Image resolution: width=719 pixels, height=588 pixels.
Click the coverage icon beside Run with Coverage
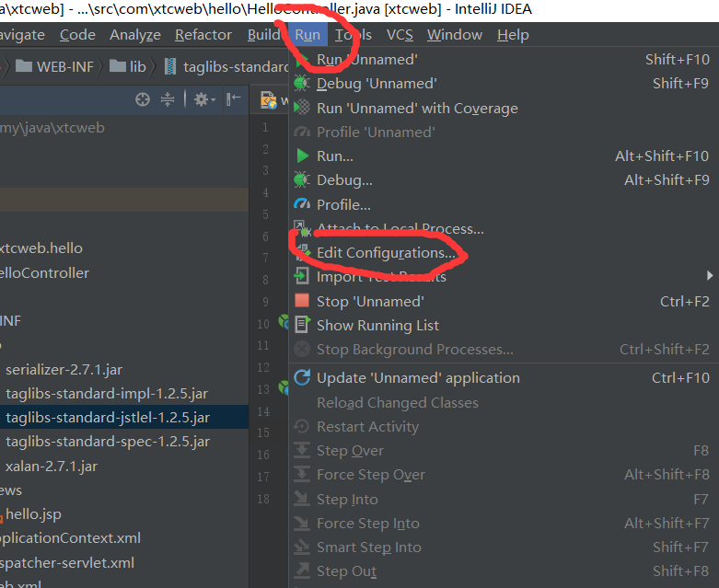point(302,108)
